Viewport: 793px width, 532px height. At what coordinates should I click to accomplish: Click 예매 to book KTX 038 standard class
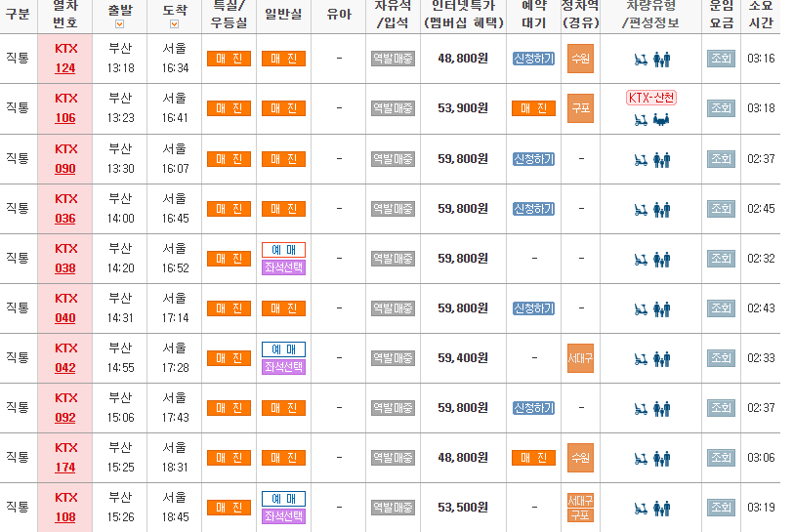coord(284,250)
